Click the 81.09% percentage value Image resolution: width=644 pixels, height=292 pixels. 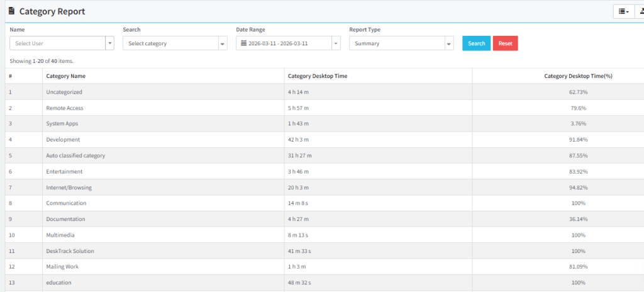coord(579,266)
